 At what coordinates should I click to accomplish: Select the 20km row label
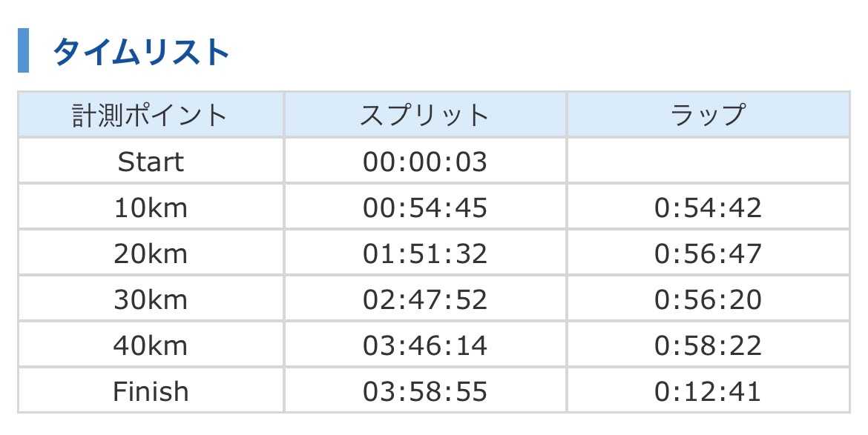[x=151, y=254]
